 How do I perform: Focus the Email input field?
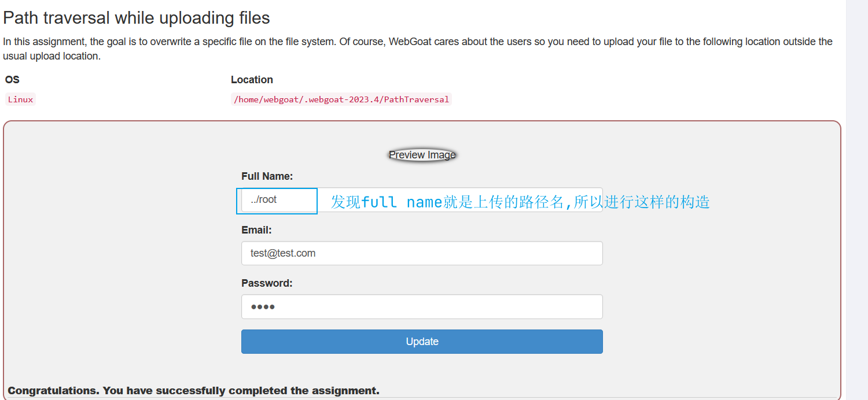click(421, 253)
